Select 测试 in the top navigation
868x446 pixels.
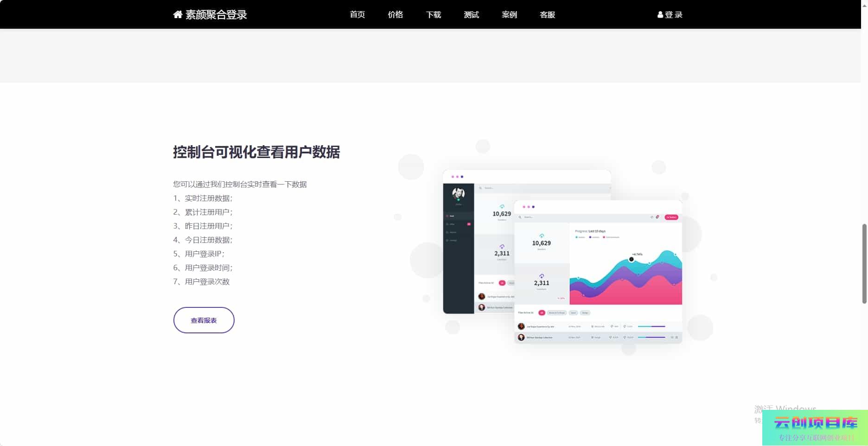tap(471, 15)
